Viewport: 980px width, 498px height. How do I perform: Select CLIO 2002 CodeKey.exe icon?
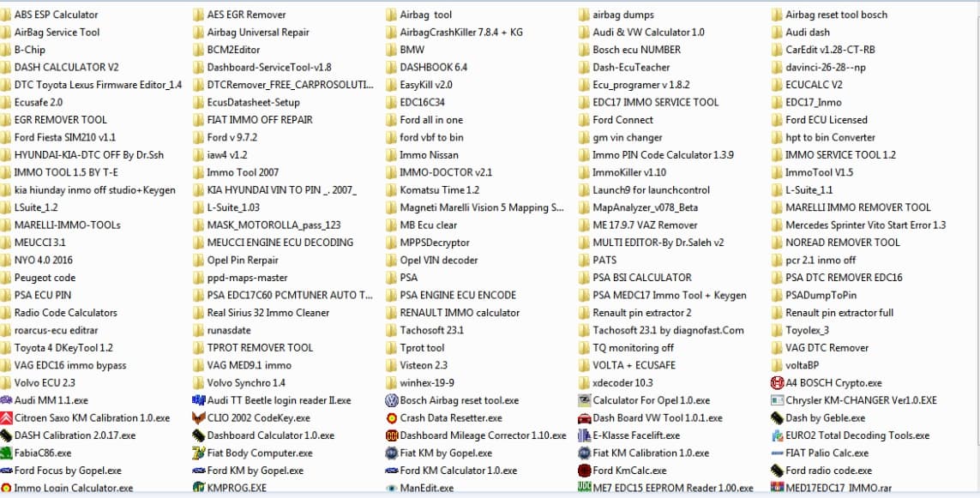pos(199,418)
